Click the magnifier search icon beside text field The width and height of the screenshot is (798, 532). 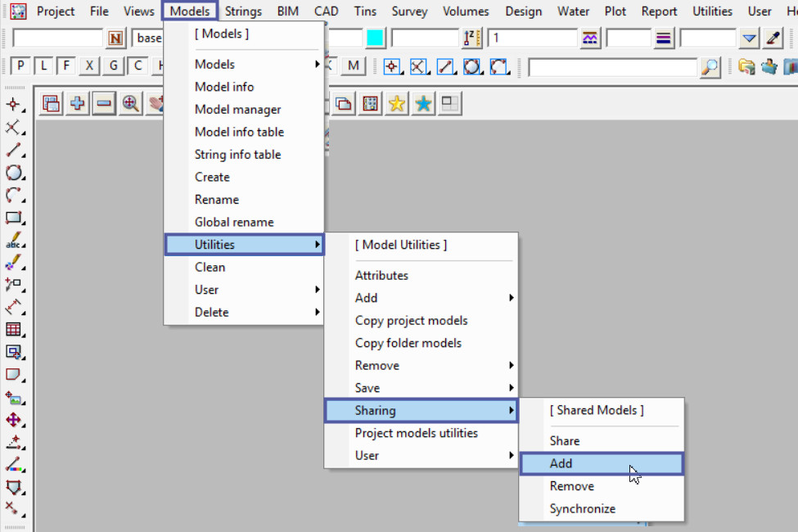710,67
